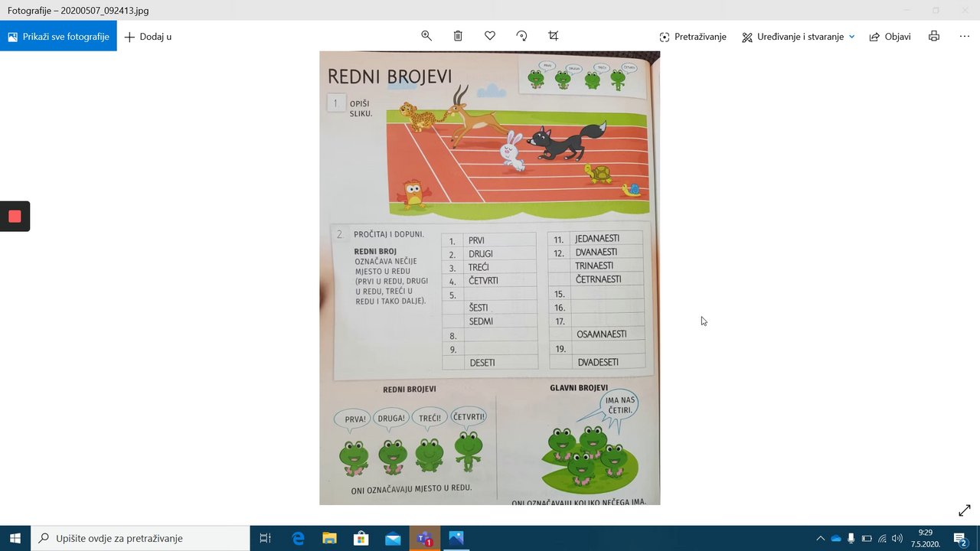Rotate the photo using rotate icon
Image resolution: width=980 pixels, height=551 pixels.
click(x=521, y=36)
